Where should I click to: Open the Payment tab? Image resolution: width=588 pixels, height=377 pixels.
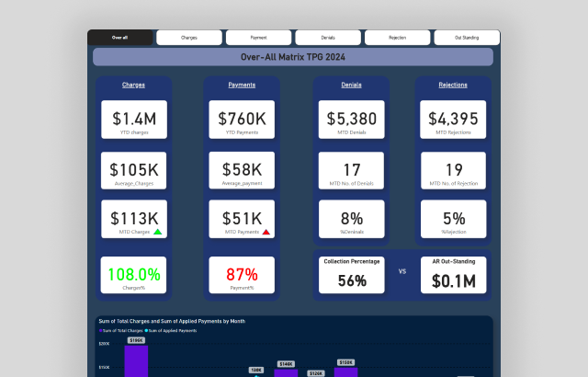259,38
